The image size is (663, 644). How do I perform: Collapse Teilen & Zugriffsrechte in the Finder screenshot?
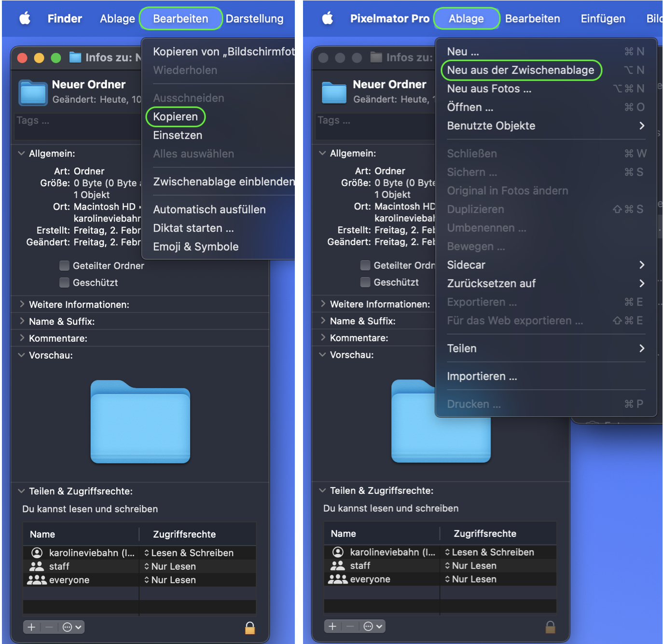(x=22, y=491)
